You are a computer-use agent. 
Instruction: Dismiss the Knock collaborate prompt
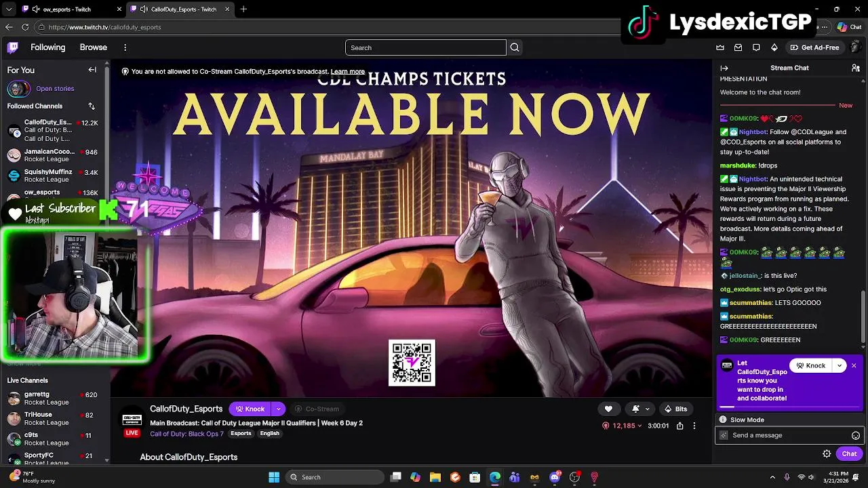coord(854,365)
